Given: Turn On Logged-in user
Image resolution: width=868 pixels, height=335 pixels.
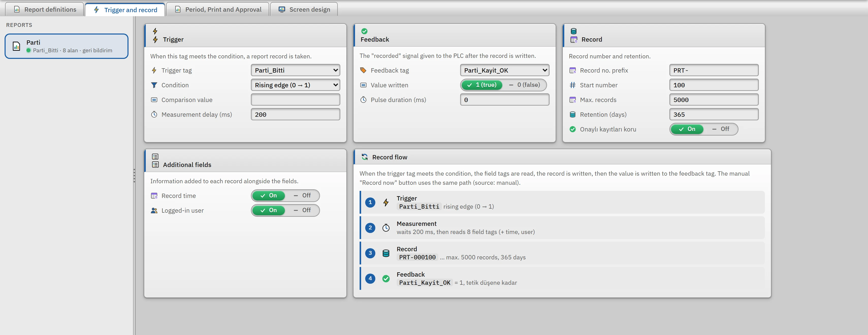Looking at the screenshot, I should coord(269,210).
